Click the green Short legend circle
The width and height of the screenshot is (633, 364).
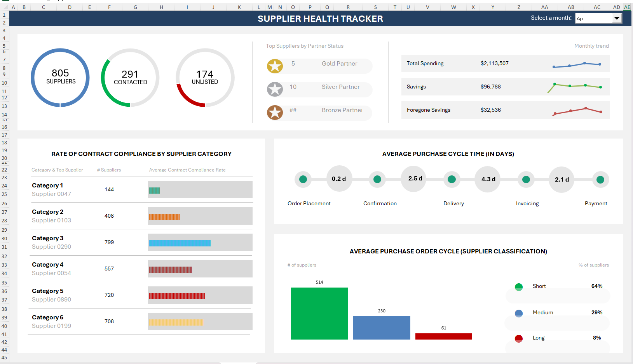pyautogui.click(x=519, y=287)
